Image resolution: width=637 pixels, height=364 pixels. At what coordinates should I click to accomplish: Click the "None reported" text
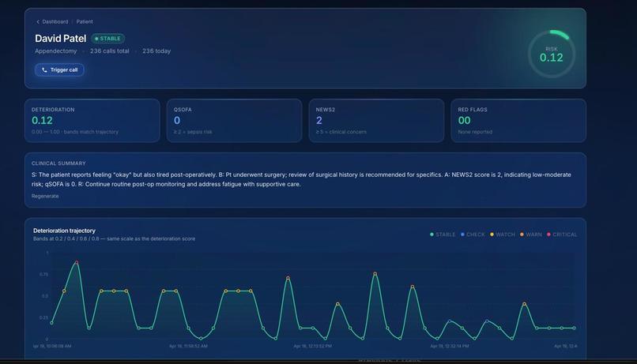pos(475,132)
